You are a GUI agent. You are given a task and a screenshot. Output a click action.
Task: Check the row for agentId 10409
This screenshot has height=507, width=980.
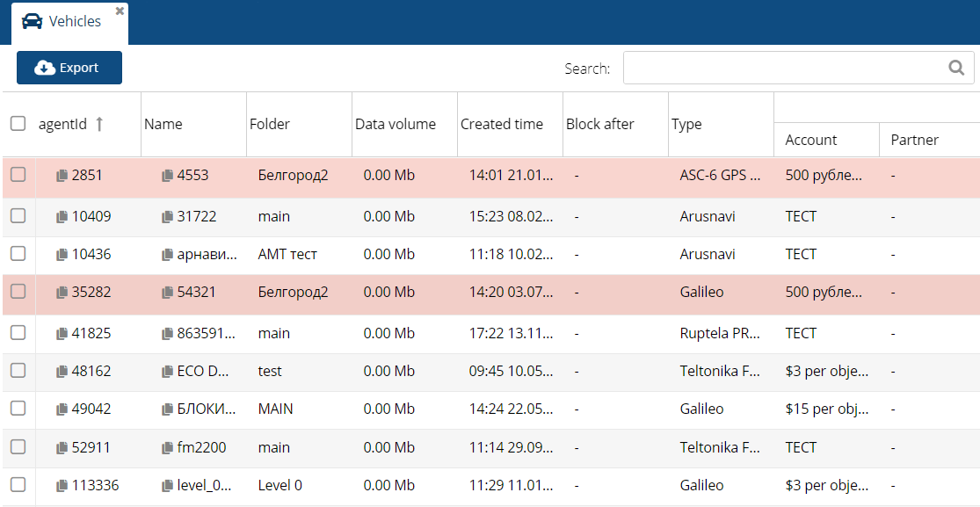click(18, 216)
